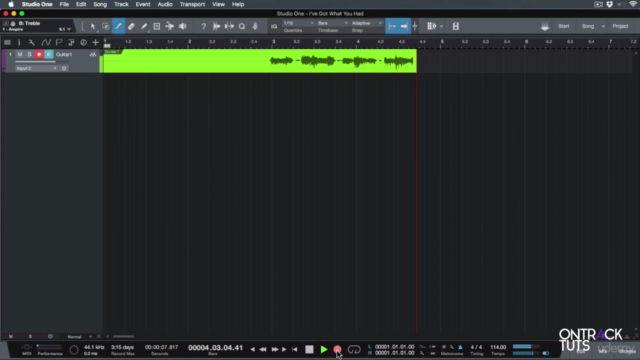The image size is (640, 360).
Task: Open the Ampire preset dropdown arrow
Action: coord(69,29)
